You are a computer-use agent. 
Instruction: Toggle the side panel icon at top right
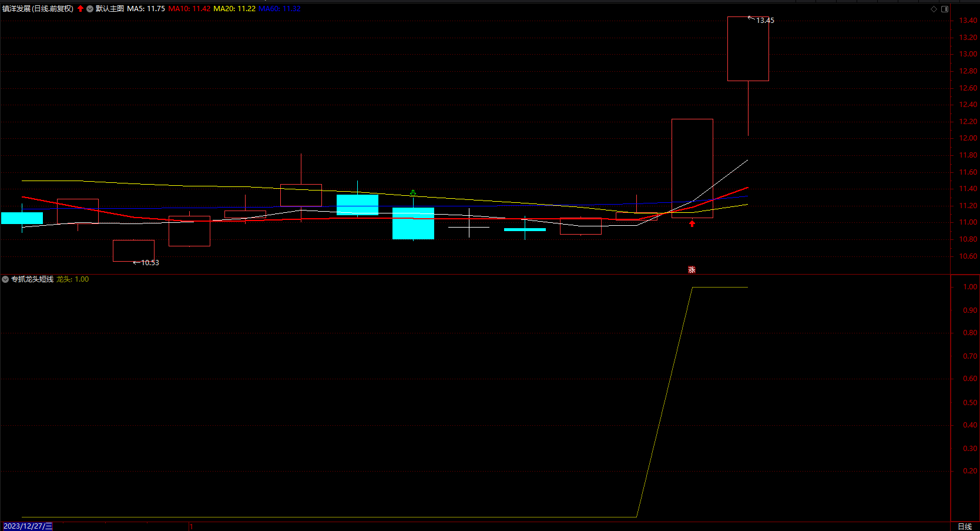(x=945, y=9)
